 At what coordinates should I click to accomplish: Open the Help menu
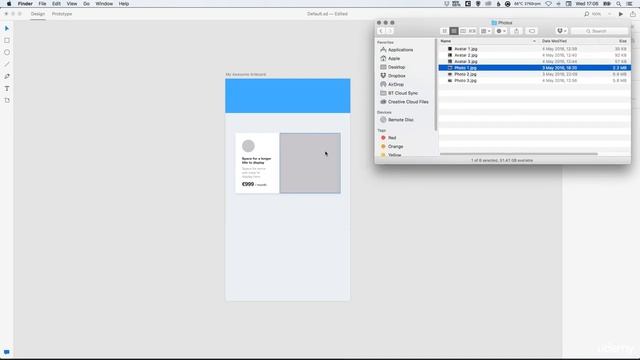[124, 4]
